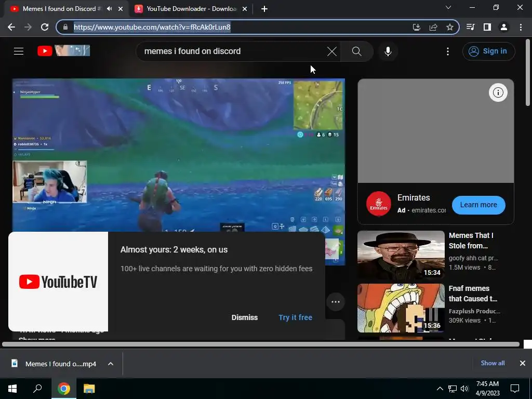Reload the YouTube page
The image size is (532, 399).
click(x=45, y=27)
